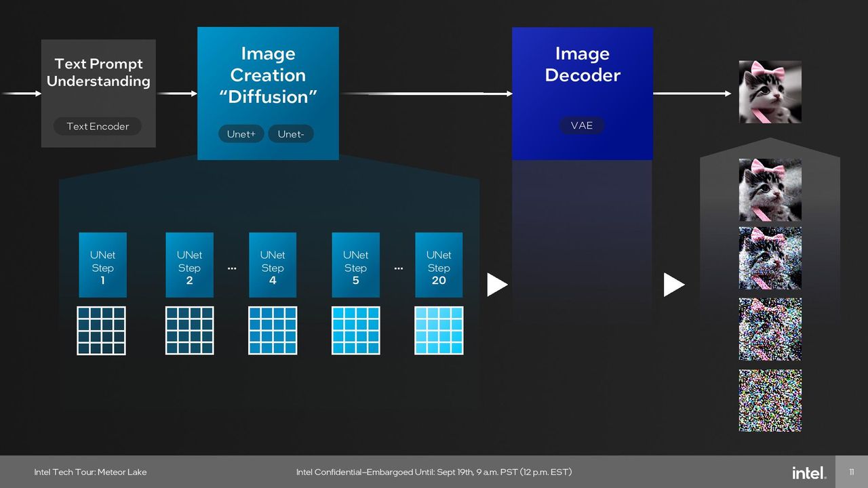Screen dimensions: 868x488
Task: Click the Intel logo in the footer
Action: [809, 472]
